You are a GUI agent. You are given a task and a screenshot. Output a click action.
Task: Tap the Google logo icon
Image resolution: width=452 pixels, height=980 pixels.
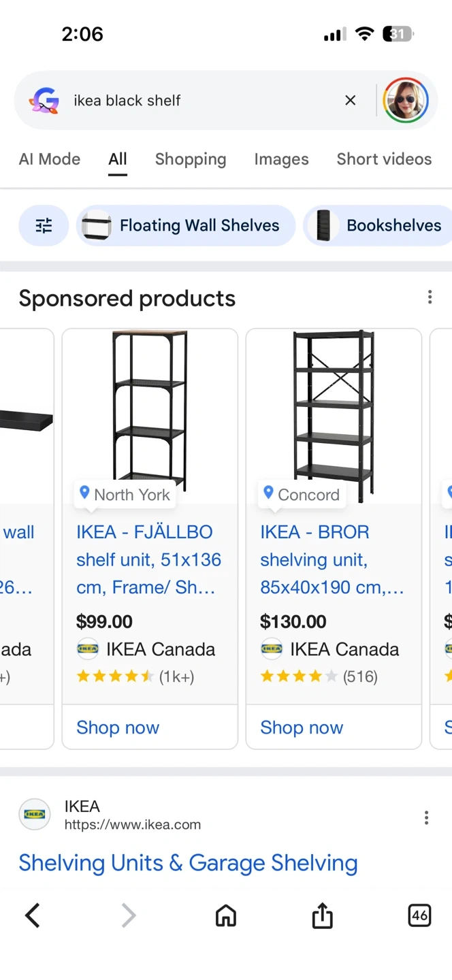coord(44,101)
